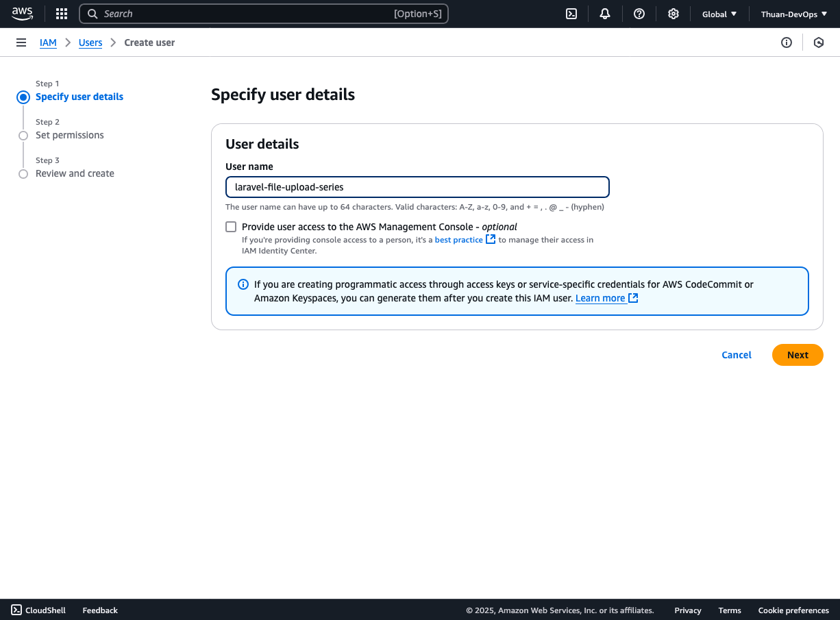Click the User name input field
The image size is (840, 620).
pyautogui.click(x=417, y=187)
